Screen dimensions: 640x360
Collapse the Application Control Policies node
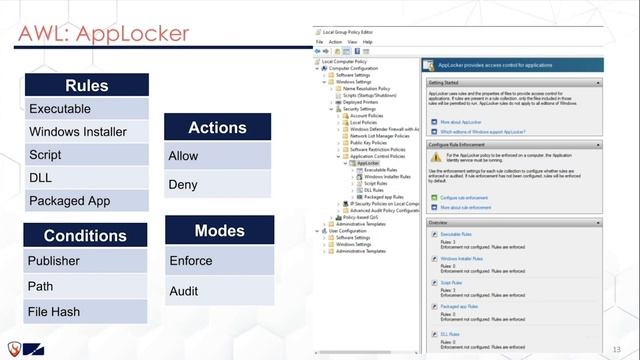(x=338, y=156)
